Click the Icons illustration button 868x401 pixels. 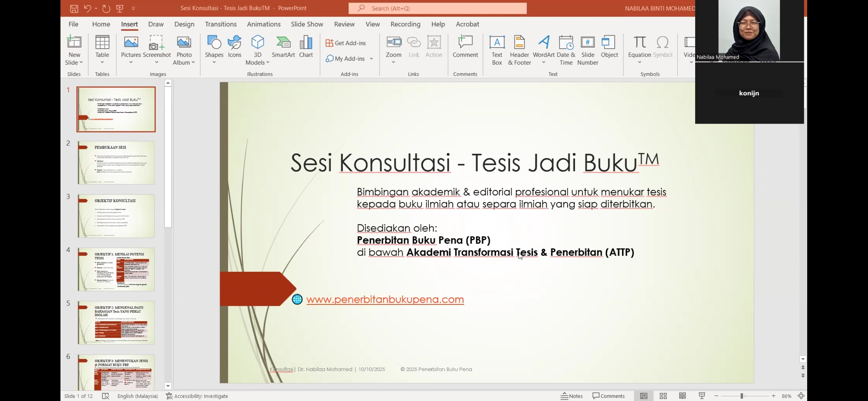234,46
